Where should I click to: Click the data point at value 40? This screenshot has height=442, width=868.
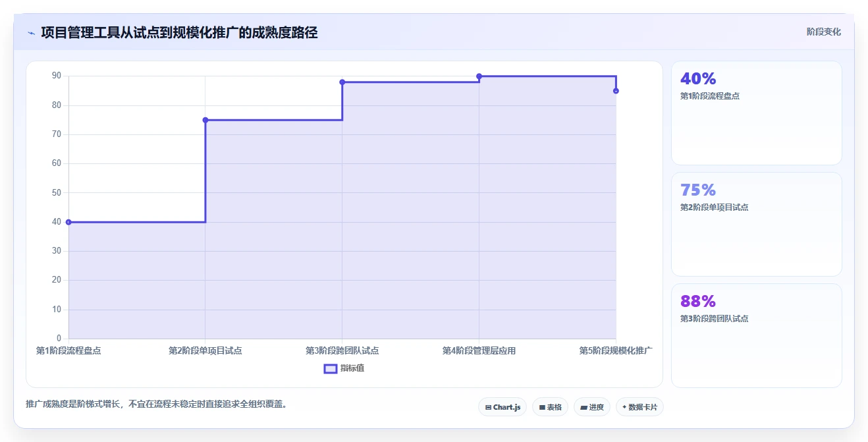[68, 222]
